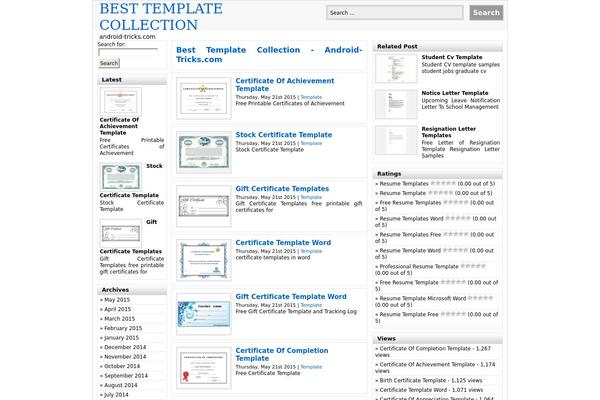
Task: Click Gift Certificate Template Word blue thumbnail
Action: [204, 314]
